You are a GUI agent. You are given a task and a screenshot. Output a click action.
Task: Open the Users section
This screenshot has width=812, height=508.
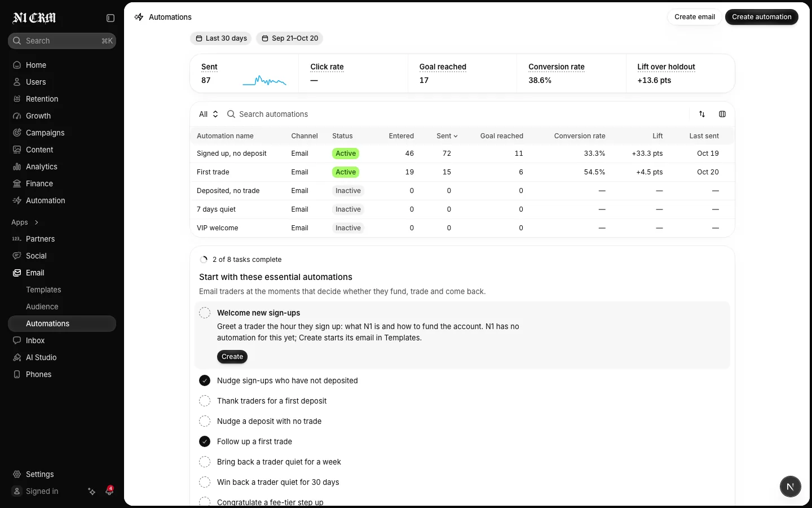pyautogui.click(x=62, y=82)
